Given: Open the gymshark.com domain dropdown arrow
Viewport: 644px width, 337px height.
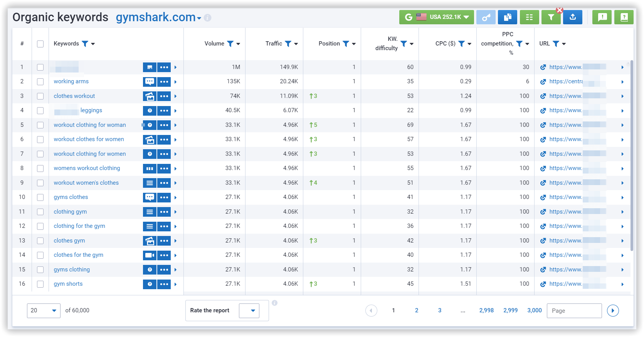Looking at the screenshot, I should (x=199, y=18).
